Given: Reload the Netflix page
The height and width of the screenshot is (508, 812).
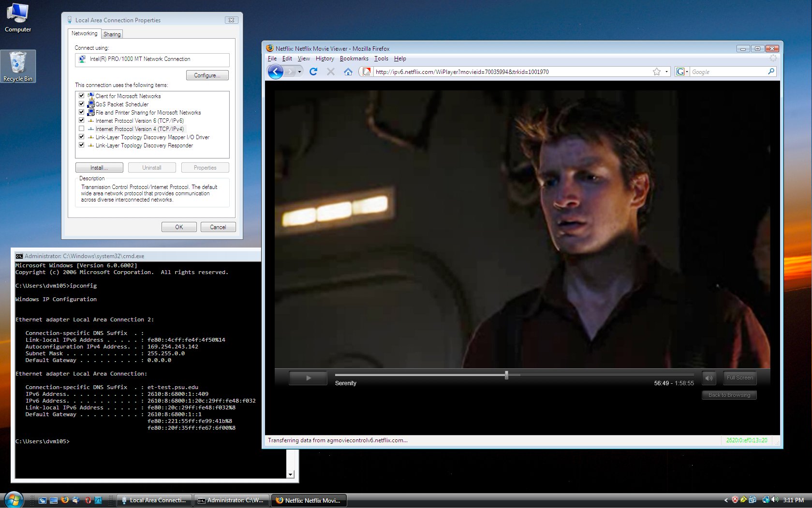Looking at the screenshot, I should pyautogui.click(x=313, y=72).
